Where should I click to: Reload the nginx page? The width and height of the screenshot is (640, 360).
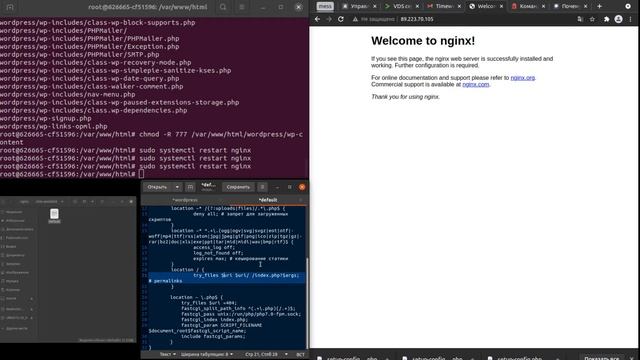(341, 19)
